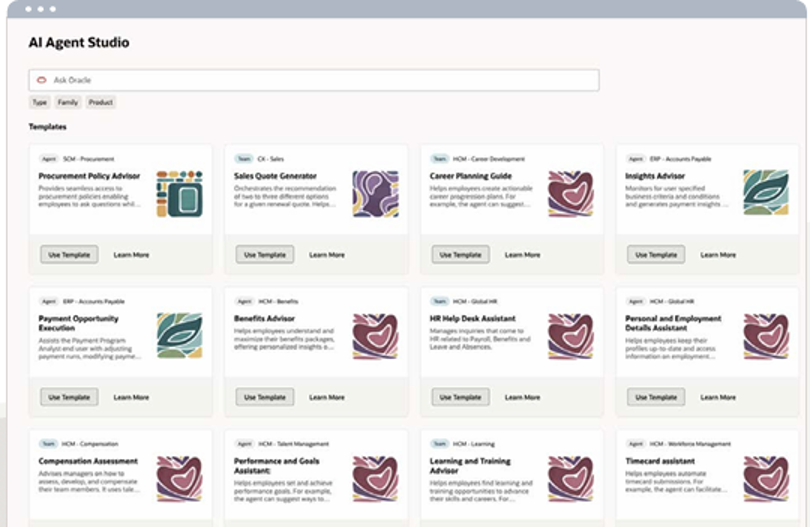Click the Templates section heading
The width and height of the screenshot is (810, 528).
(x=48, y=127)
